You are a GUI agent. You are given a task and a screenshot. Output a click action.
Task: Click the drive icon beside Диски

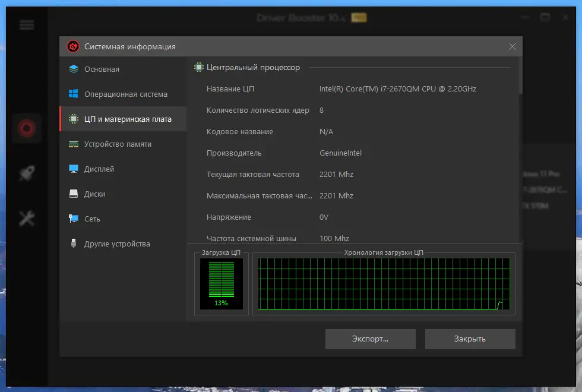[x=74, y=194]
